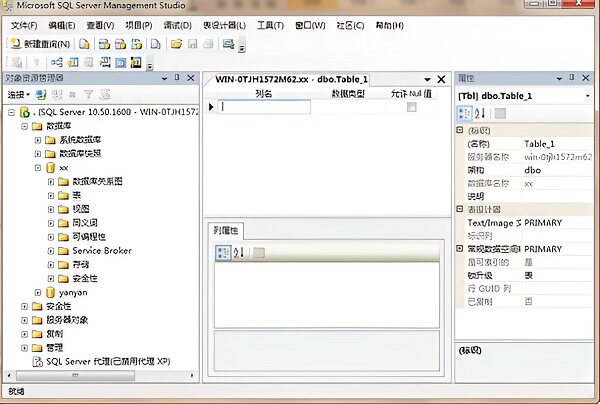Open the Connect (连接) dropdown in Object Explorer

19,94
